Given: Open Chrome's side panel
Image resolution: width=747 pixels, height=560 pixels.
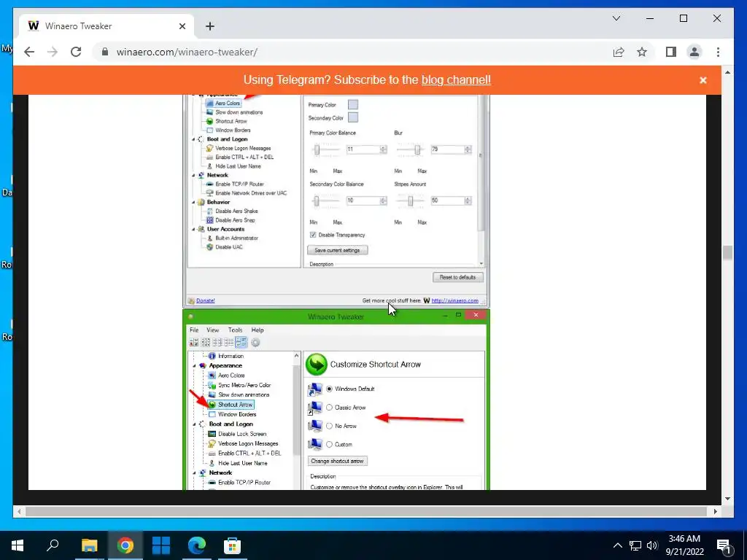Looking at the screenshot, I should 671,52.
